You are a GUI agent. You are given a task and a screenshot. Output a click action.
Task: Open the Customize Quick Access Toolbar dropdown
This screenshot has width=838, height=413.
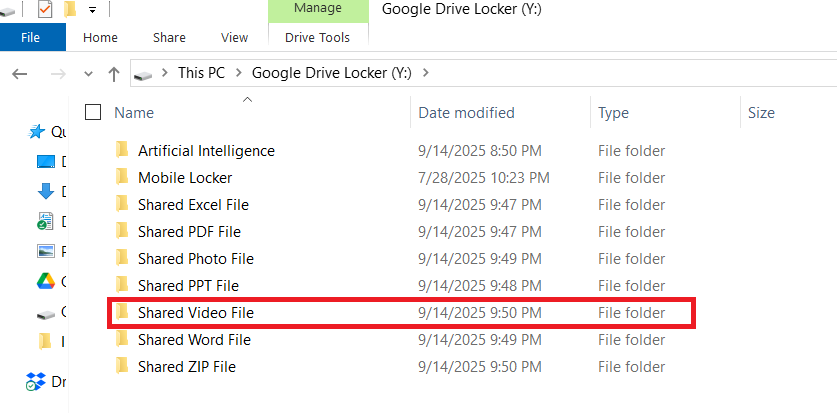click(x=92, y=10)
